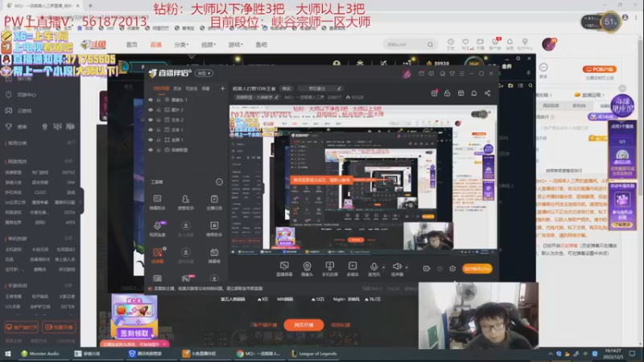
Task: Open the highlighted orange toolbox tool
Action: tap(157, 255)
